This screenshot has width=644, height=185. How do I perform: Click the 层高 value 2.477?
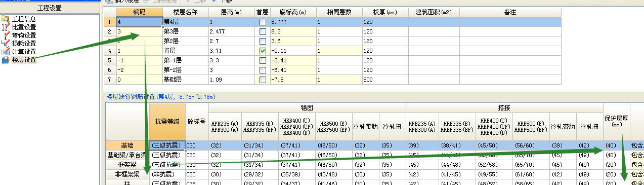[x=231, y=31]
